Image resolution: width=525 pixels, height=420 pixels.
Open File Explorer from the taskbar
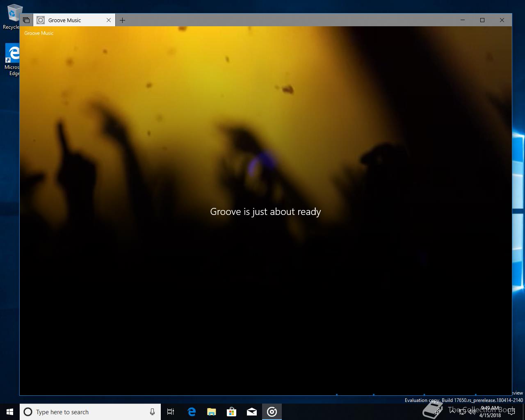(x=211, y=412)
